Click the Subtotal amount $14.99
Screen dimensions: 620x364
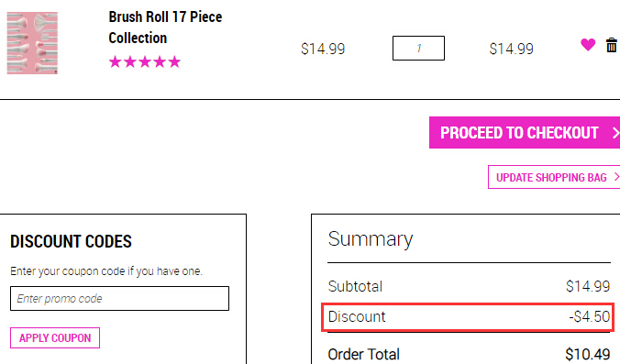point(588,286)
